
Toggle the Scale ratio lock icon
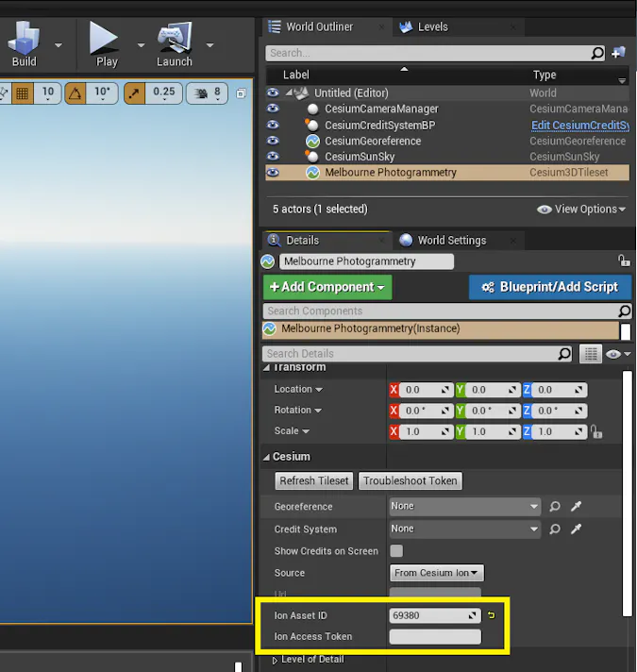(x=595, y=431)
